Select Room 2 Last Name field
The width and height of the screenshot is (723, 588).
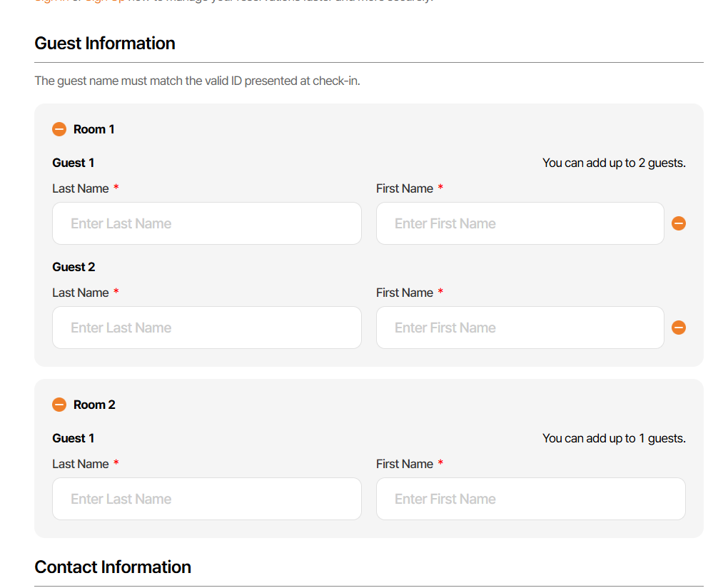tap(207, 499)
